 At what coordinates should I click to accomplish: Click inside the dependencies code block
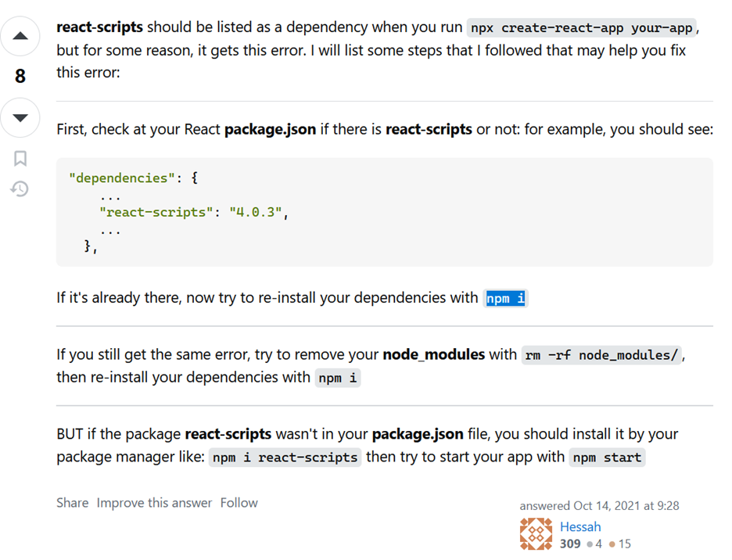[x=385, y=212]
